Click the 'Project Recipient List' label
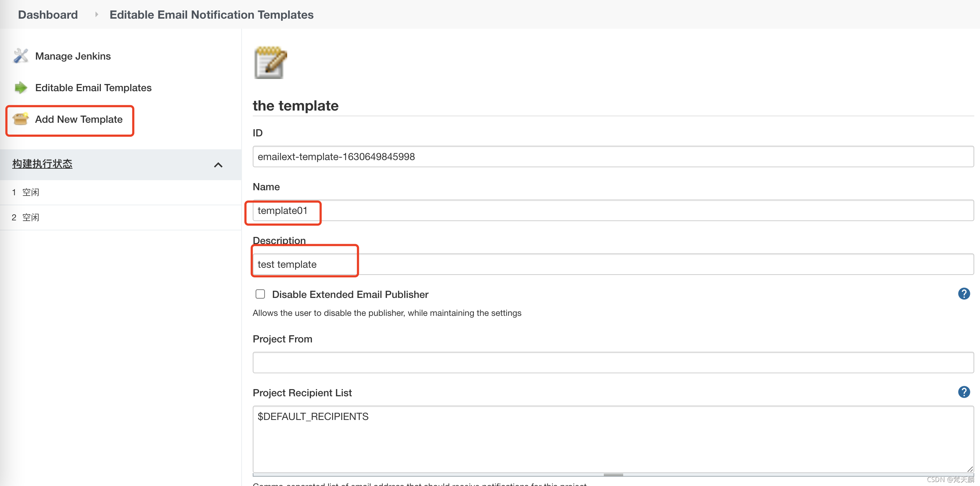 302,392
